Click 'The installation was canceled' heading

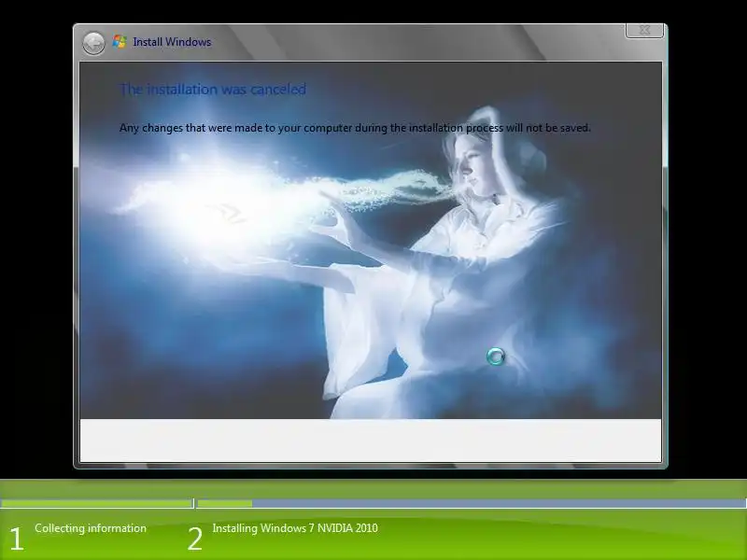pyautogui.click(x=213, y=89)
